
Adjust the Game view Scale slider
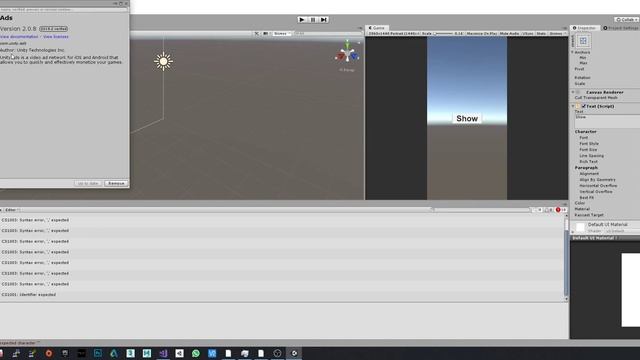tap(444, 33)
